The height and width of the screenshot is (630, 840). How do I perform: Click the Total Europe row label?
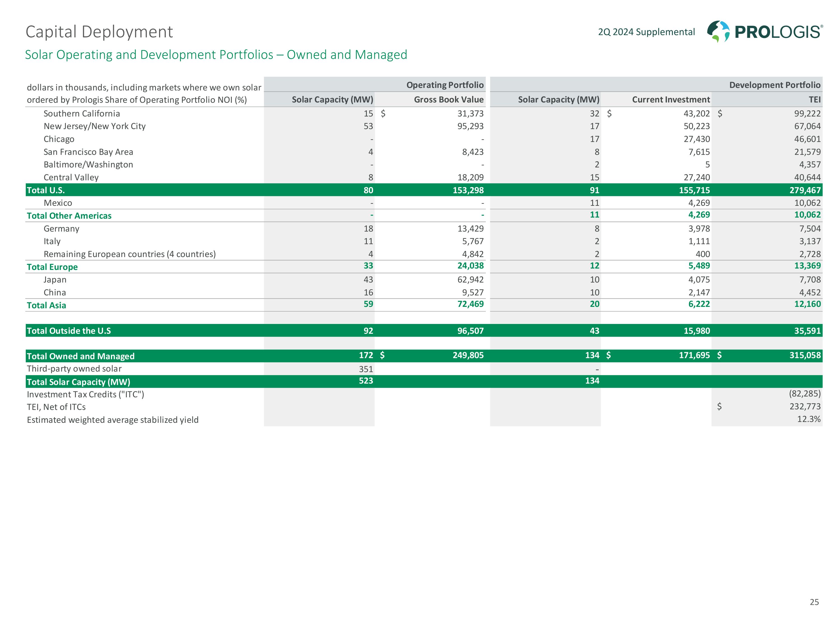click(52, 267)
